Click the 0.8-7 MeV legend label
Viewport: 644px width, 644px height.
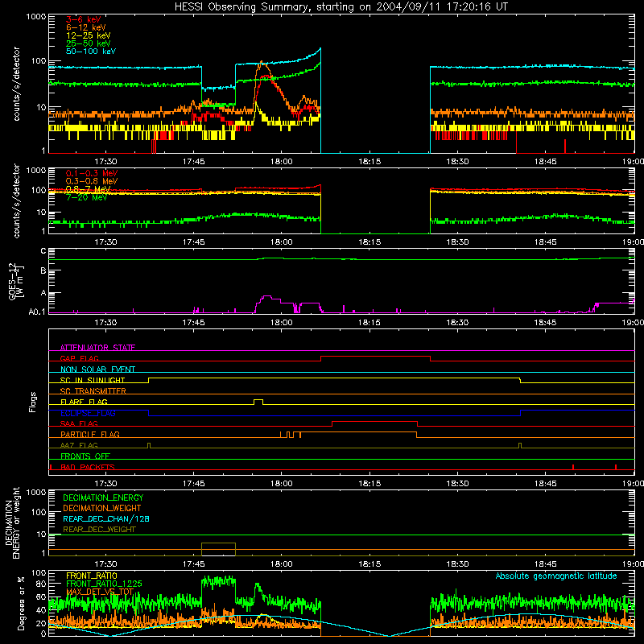click(89, 189)
